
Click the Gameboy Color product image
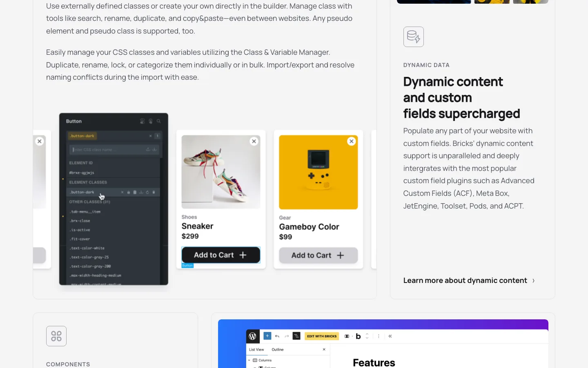tap(318, 172)
